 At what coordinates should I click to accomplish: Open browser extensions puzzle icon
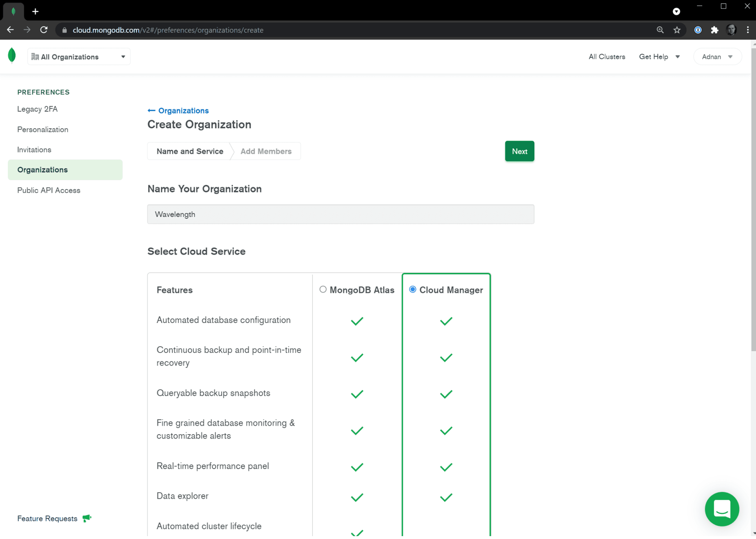(714, 30)
